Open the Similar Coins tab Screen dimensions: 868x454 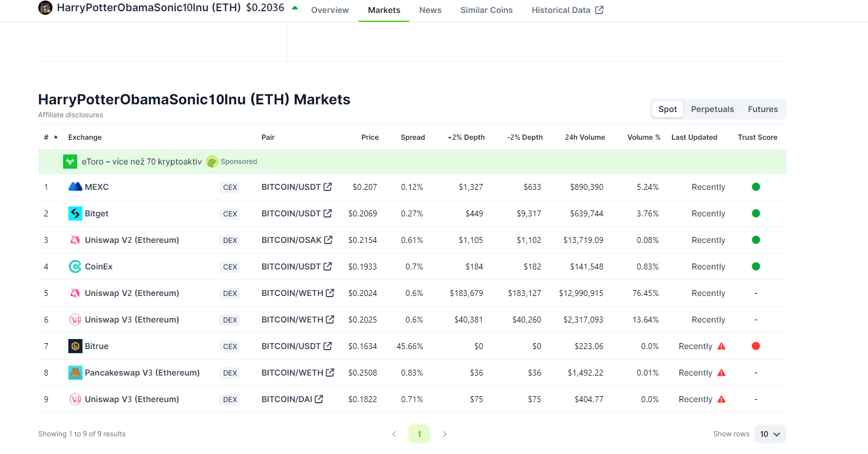coord(486,10)
